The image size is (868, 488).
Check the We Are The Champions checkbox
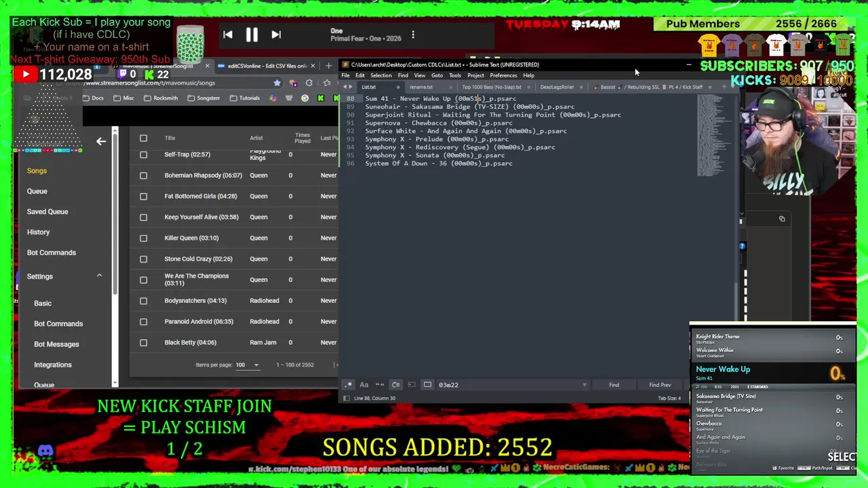pos(143,280)
